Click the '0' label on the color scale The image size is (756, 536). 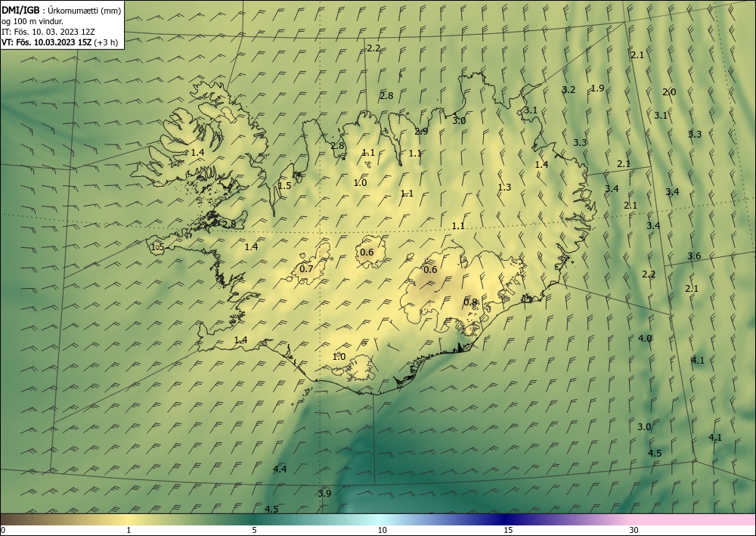click(x=3, y=531)
